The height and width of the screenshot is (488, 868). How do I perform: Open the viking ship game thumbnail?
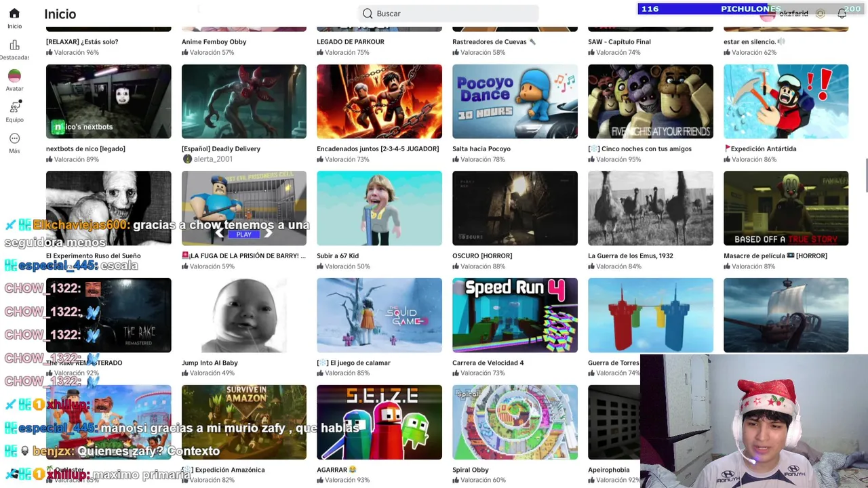786,315
